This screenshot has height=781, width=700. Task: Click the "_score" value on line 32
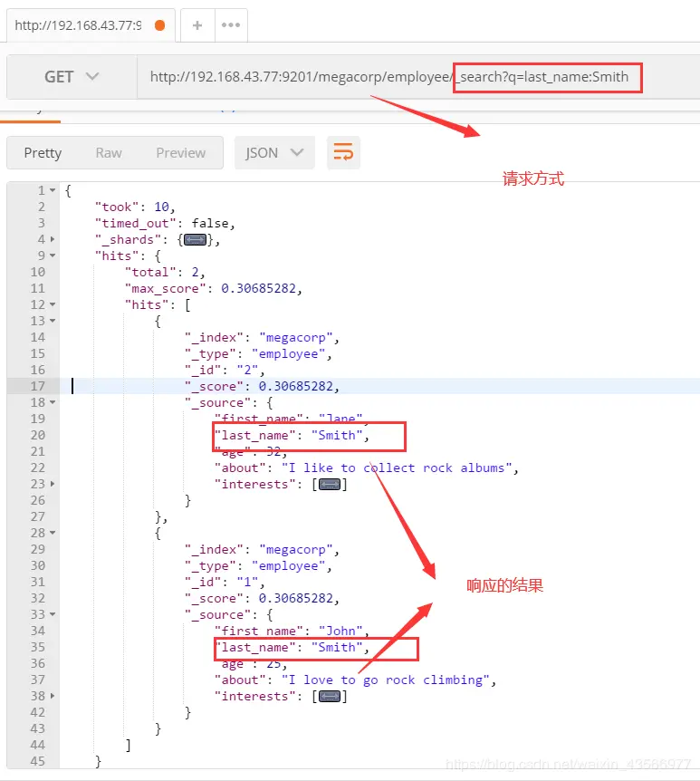click(296, 598)
